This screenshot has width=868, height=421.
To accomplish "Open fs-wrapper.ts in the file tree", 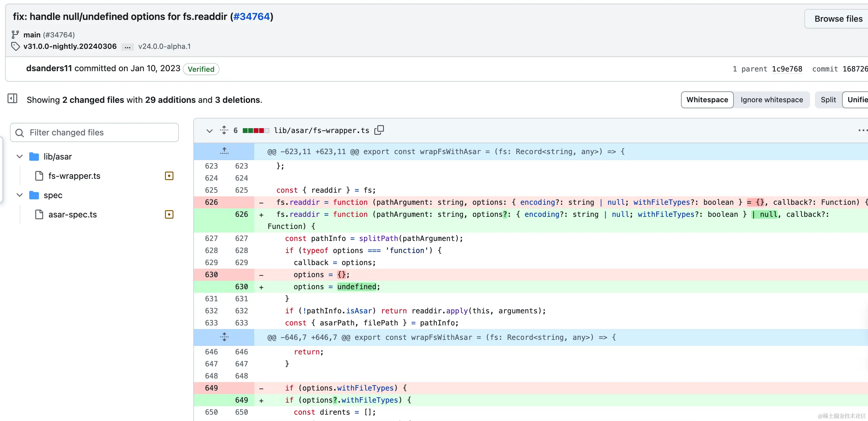I will click(74, 176).
